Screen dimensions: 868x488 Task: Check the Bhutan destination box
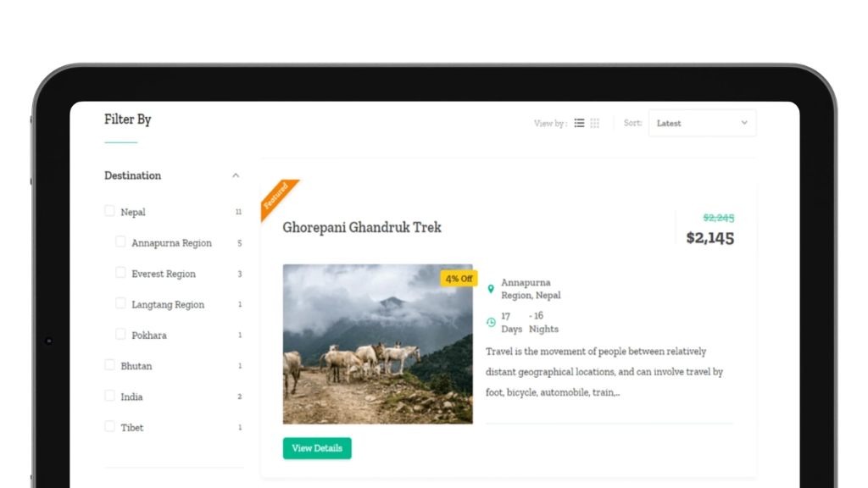(x=109, y=365)
